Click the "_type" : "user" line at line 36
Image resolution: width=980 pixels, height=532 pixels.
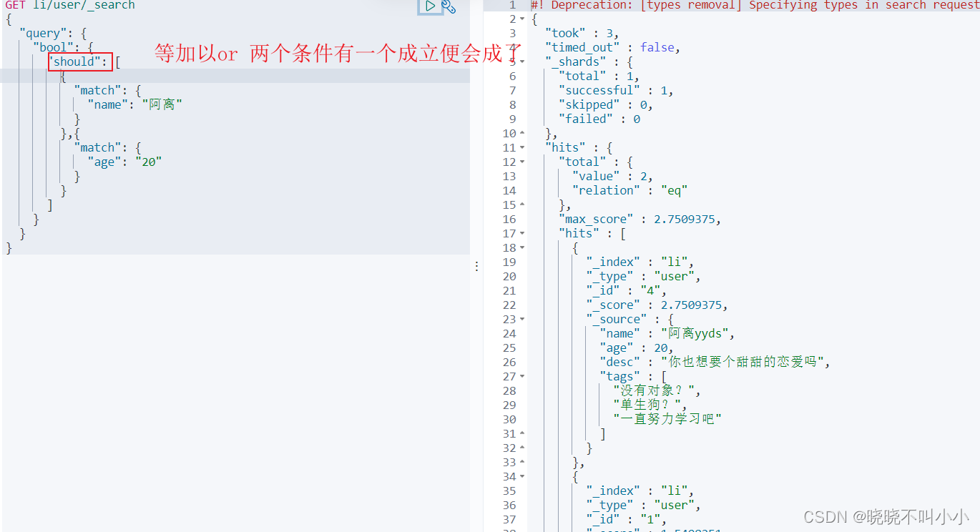643,505
